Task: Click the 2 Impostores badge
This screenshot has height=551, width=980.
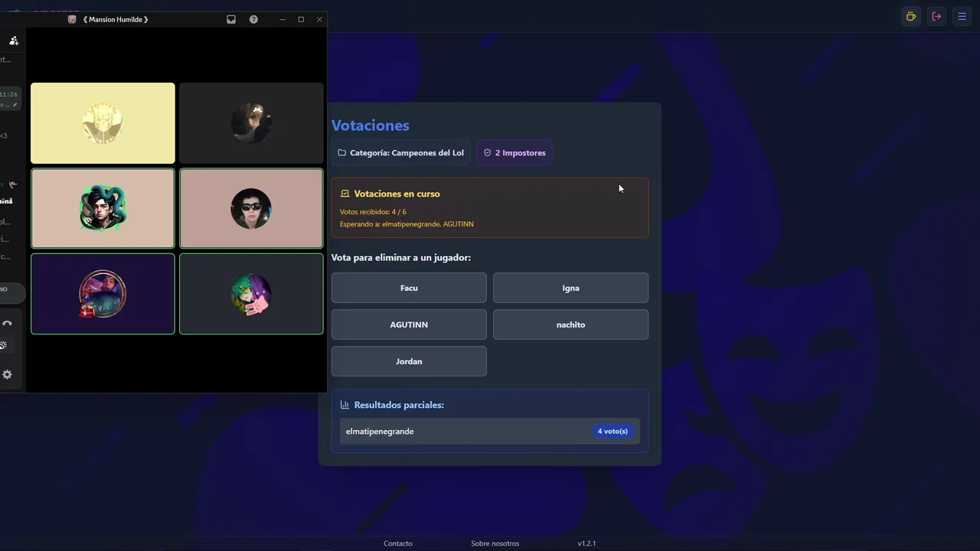Action: click(514, 152)
